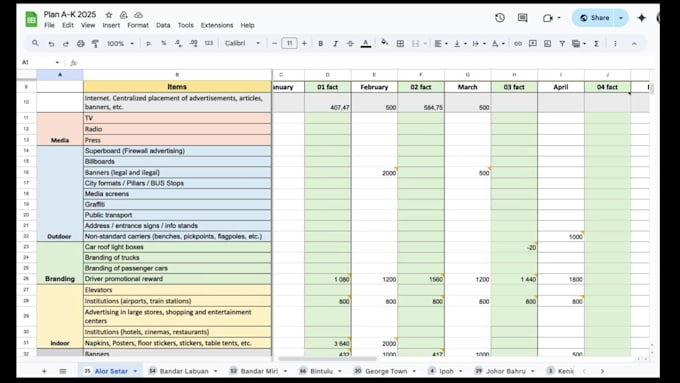The width and height of the screenshot is (680, 383).
Task: Open the File menu
Action: coord(49,25)
